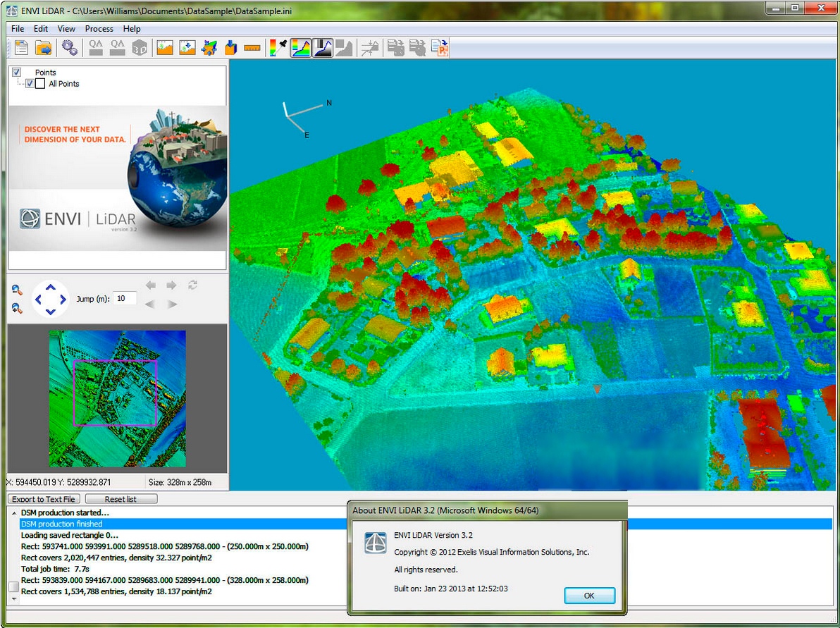Click the gray back arrow navigation icon
Viewport: 840px width, 628px height.
151,285
